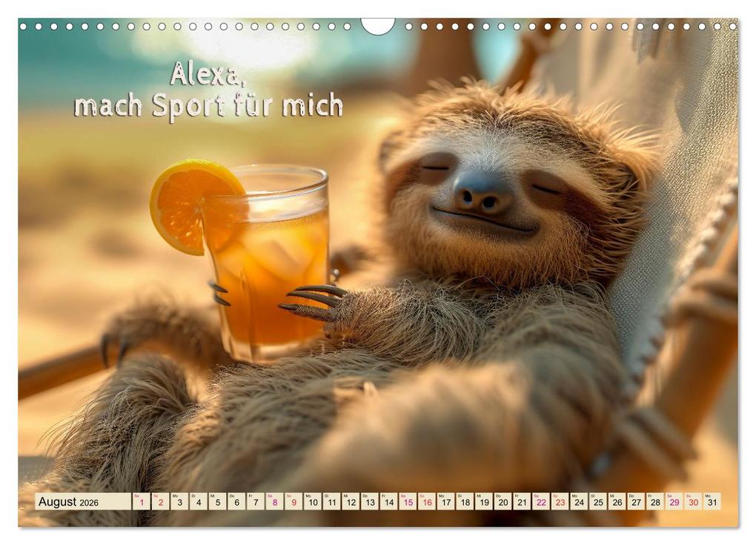This screenshot has height=545, width=756.
Task: Click the 'Fr' label above date 7
Action: pyautogui.click(x=249, y=495)
